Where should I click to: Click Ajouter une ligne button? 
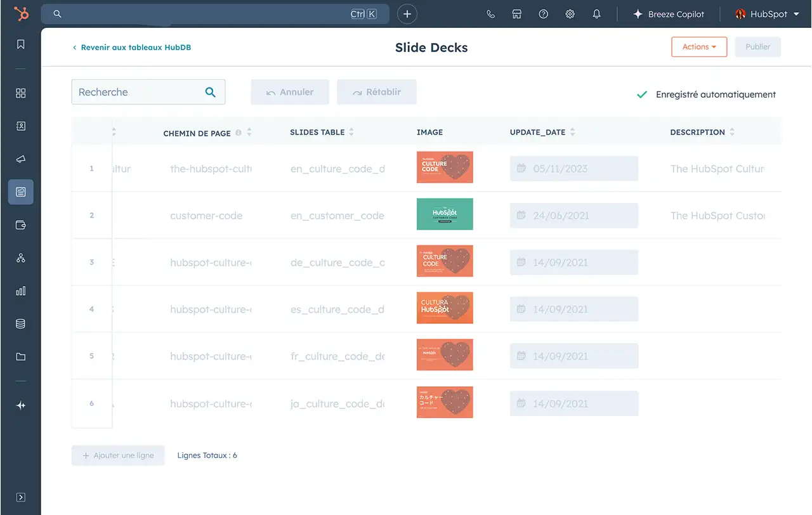click(118, 455)
